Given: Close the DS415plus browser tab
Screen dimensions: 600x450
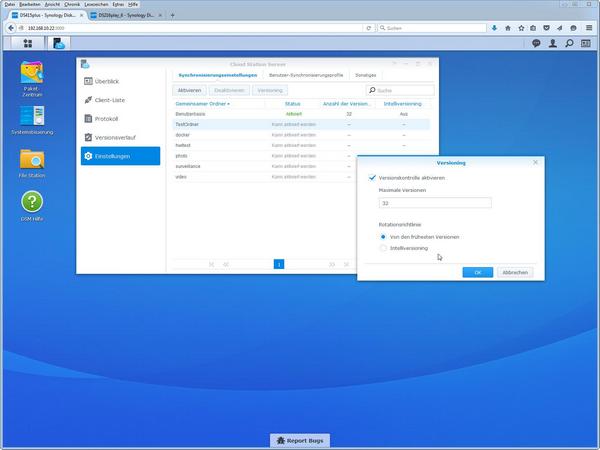Looking at the screenshot, I should click(x=81, y=15).
